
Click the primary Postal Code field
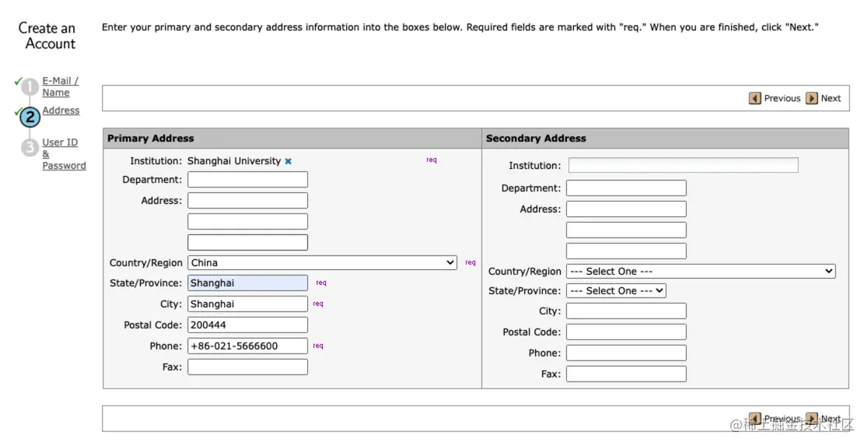[247, 325]
